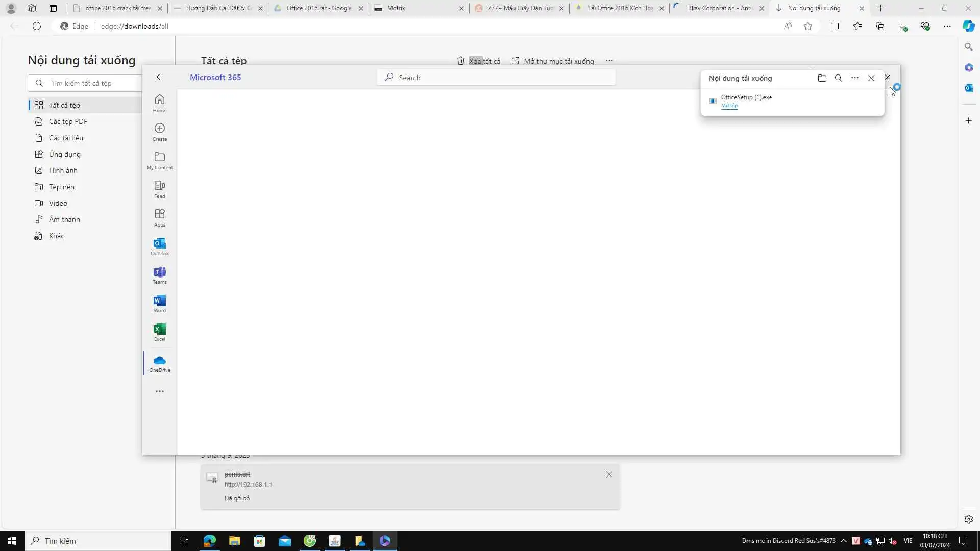
Task: Open downloads folder icon in popup
Action: point(822,78)
